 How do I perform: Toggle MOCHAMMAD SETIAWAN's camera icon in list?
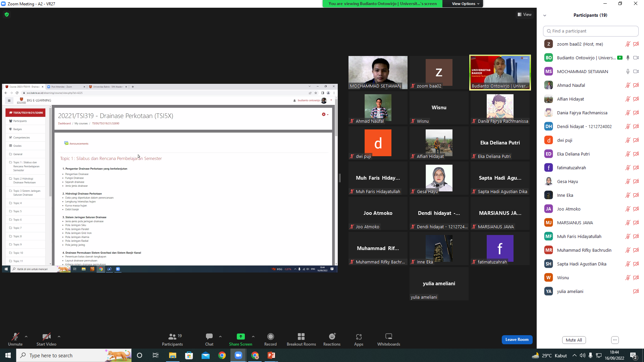pyautogui.click(x=636, y=71)
